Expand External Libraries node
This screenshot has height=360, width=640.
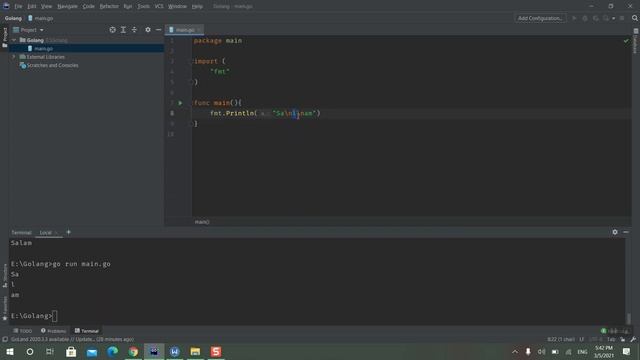pos(14,57)
